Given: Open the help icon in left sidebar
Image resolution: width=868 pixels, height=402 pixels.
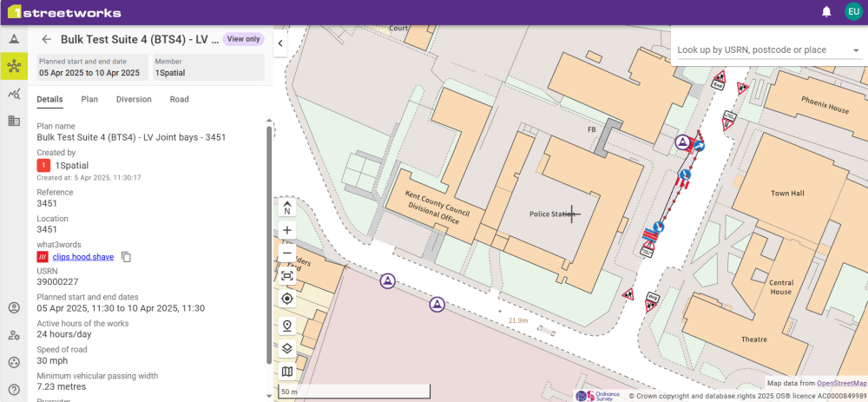Looking at the screenshot, I should [x=14, y=390].
